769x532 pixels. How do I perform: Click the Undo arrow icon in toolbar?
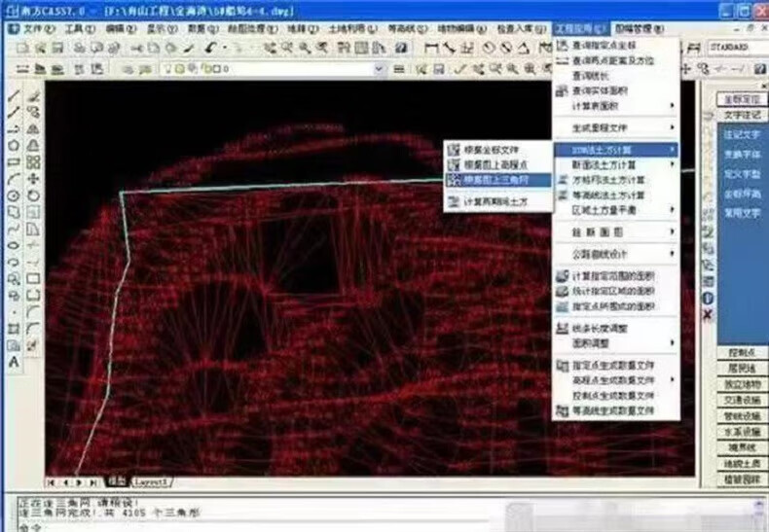click(x=210, y=48)
